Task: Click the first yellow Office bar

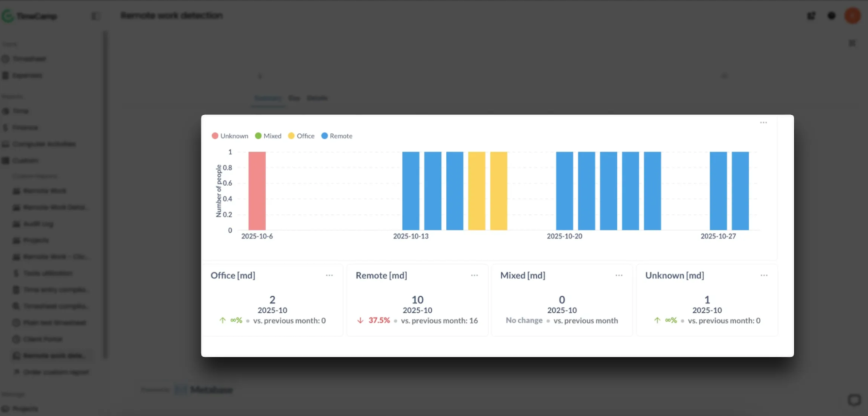Action: (477, 191)
